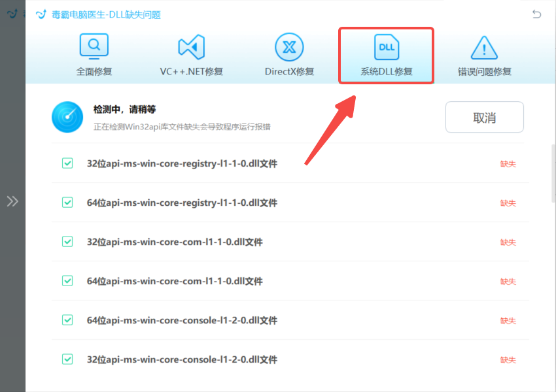Click the 检测中，请稍等 status heading
This screenshot has height=392, width=556.
(124, 109)
